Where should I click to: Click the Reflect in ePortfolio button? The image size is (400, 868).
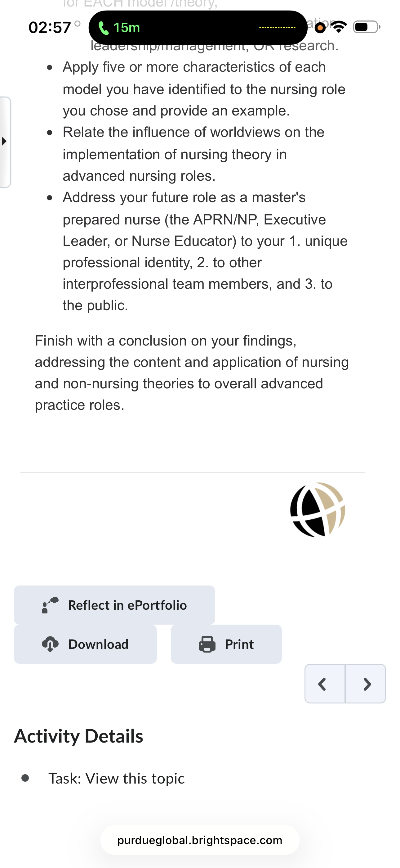(114, 605)
